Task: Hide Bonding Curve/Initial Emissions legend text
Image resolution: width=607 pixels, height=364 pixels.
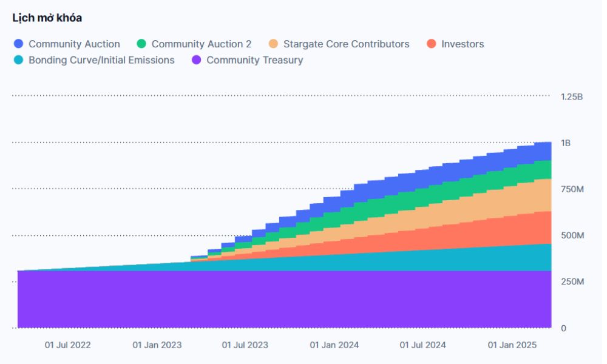Action: (x=101, y=60)
